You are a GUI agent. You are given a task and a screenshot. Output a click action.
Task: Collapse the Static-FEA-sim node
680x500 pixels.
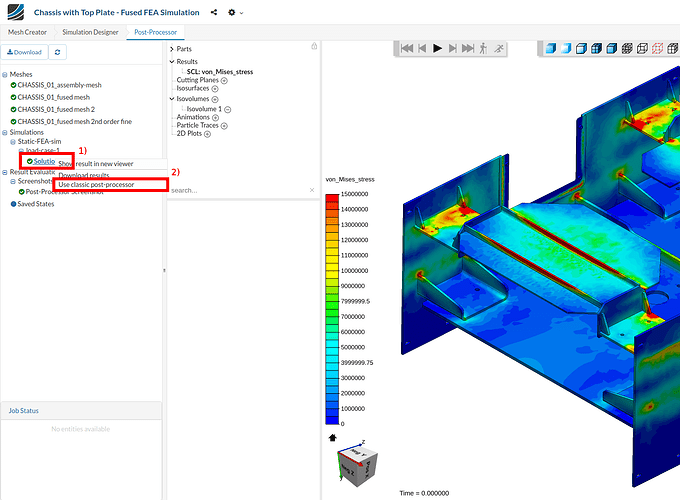pyautogui.click(x=13, y=142)
